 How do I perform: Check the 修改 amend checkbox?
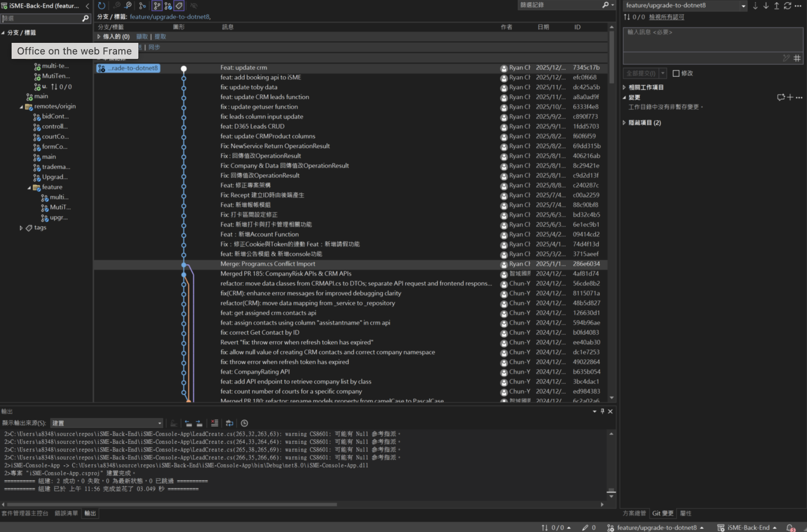(x=676, y=73)
